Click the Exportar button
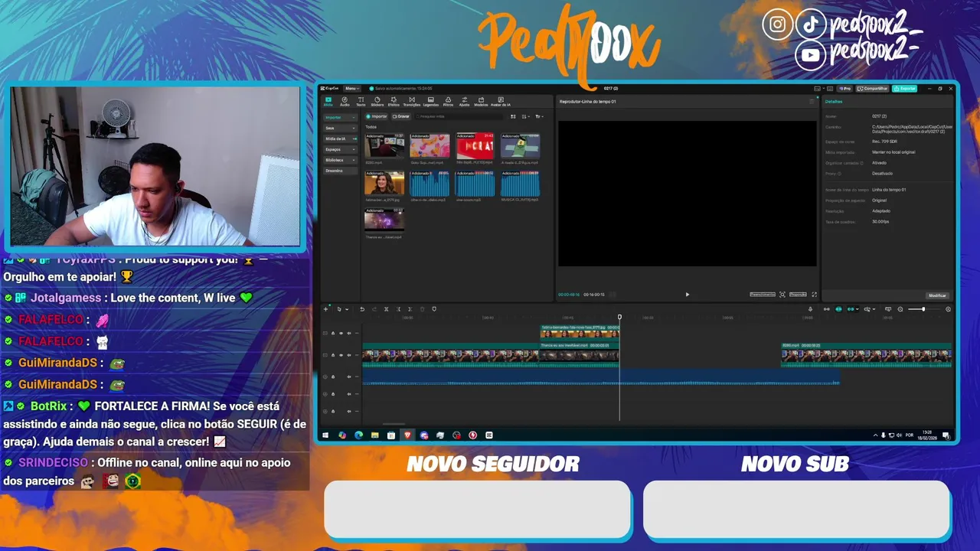Viewport: 980px width, 551px height. tap(905, 89)
